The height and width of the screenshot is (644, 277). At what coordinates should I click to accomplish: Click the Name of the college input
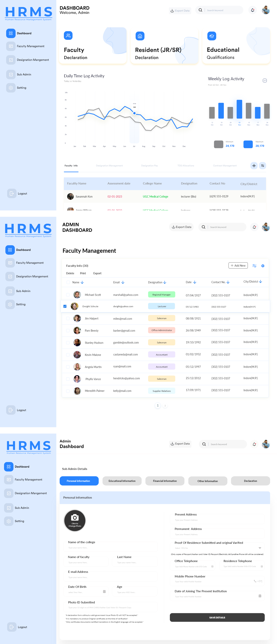(x=111, y=547)
